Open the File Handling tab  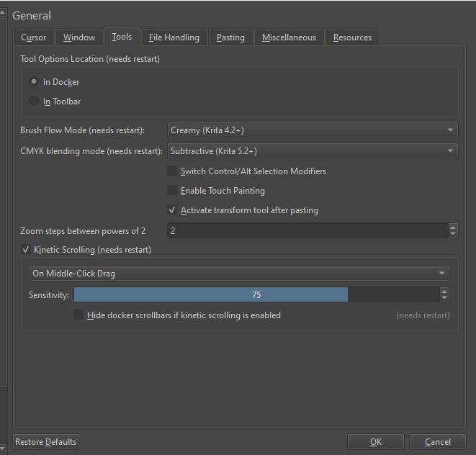pyautogui.click(x=175, y=37)
